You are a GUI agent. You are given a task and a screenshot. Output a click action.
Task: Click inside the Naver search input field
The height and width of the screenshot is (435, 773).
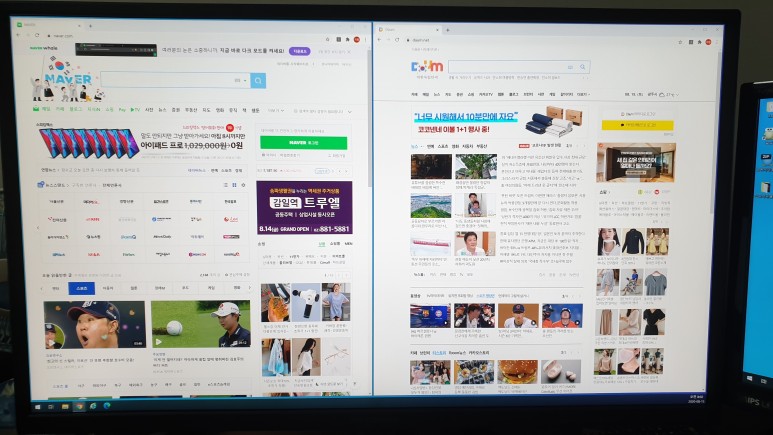(165, 81)
